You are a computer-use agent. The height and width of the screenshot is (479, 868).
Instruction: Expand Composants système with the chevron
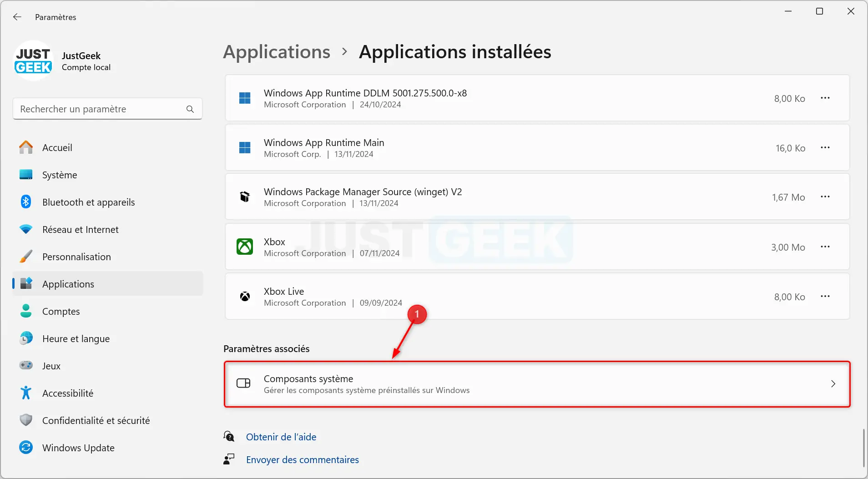tap(833, 384)
